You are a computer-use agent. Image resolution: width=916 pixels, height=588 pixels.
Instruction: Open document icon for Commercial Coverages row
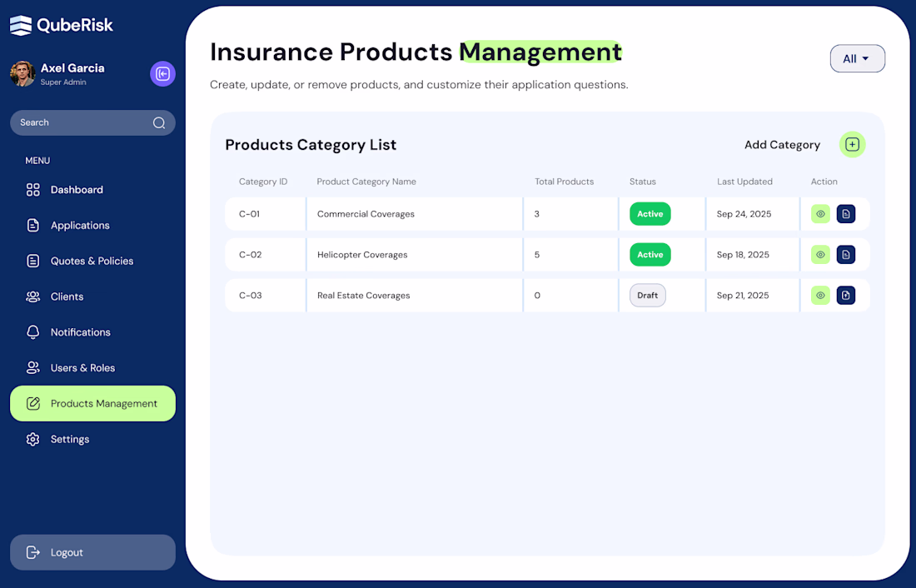846,214
